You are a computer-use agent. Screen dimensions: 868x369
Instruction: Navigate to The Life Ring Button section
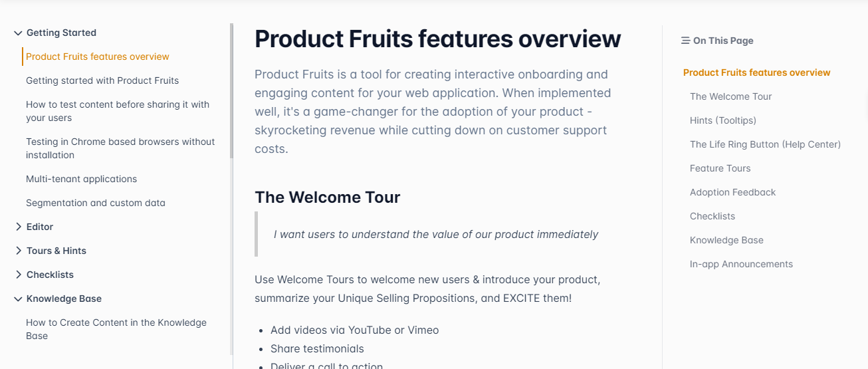765,144
